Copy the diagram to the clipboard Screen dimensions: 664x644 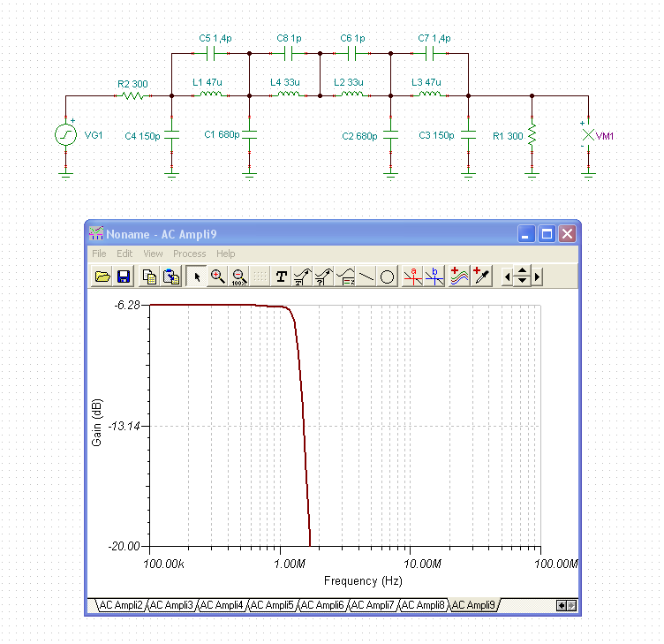(x=149, y=277)
